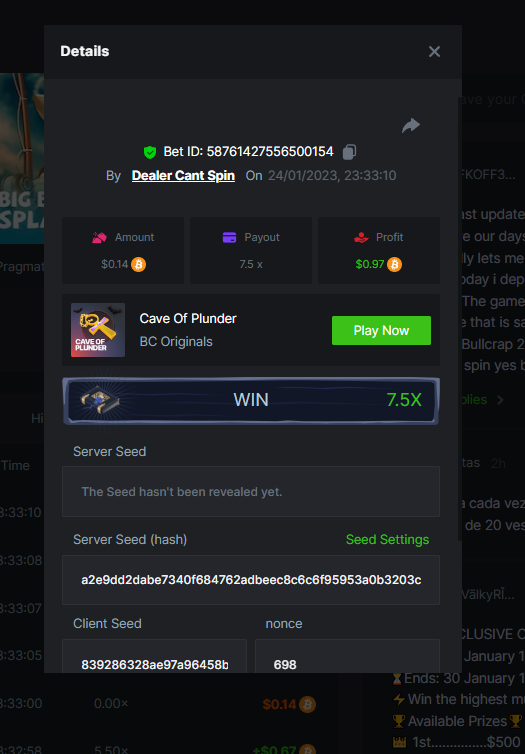525x754 pixels.
Task: Click the purple Payout card icon
Action: (229, 238)
